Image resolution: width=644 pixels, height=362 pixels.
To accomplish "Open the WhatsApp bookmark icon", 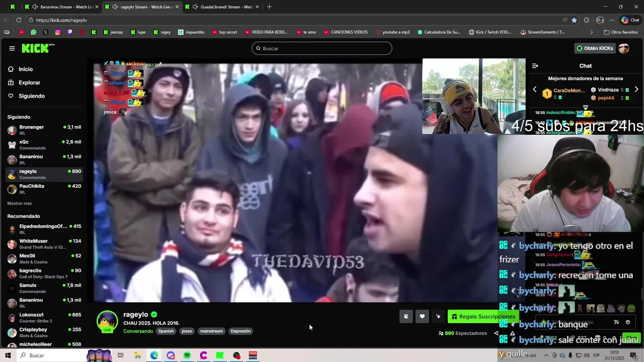I will coord(33,32).
